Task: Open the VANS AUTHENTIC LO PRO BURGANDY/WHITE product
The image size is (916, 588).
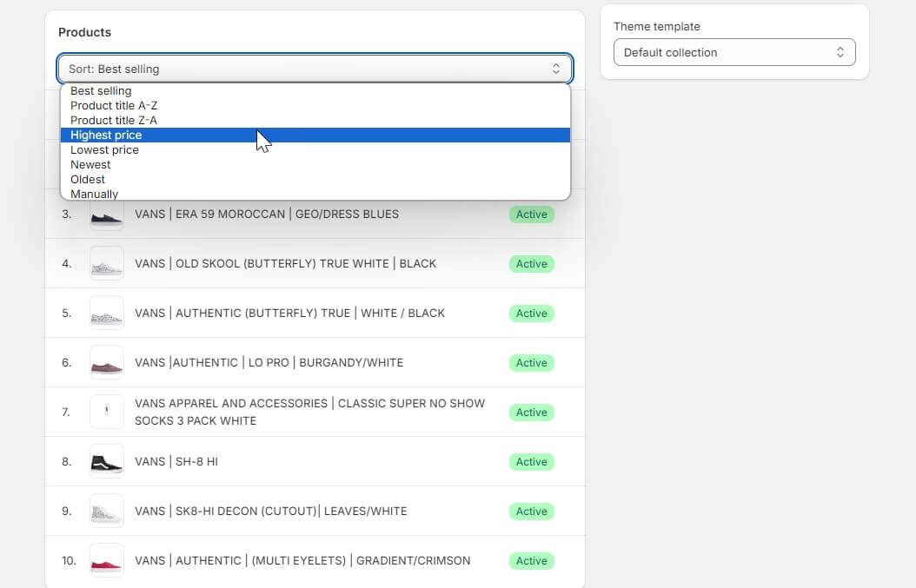Action: (x=268, y=362)
